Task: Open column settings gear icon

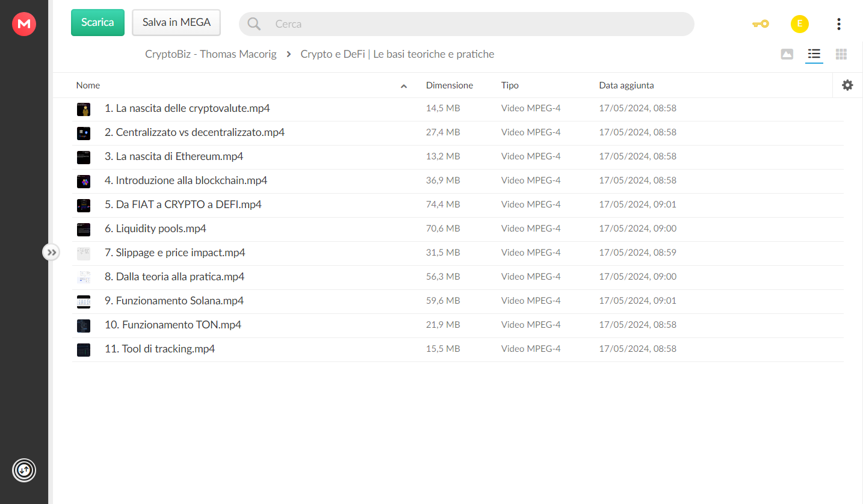Action: click(x=847, y=85)
